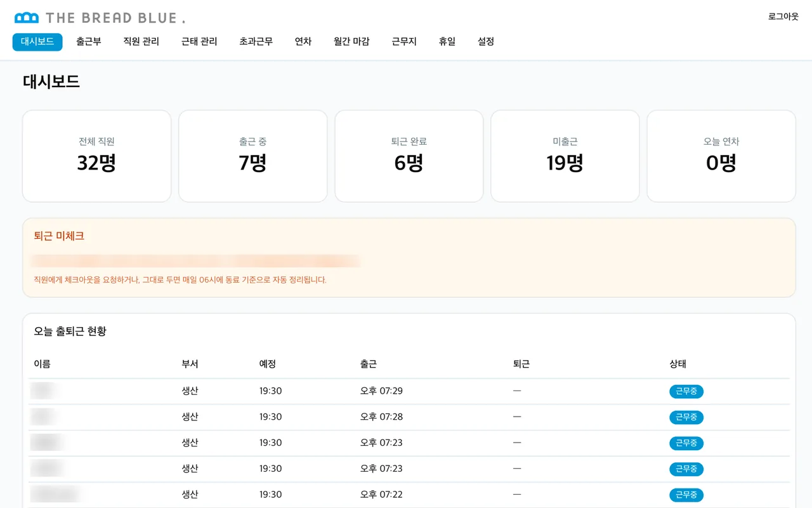Image resolution: width=812 pixels, height=508 pixels.
Task: Click 19:30 schedule in 07:28 row
Action: coord(270,417)
